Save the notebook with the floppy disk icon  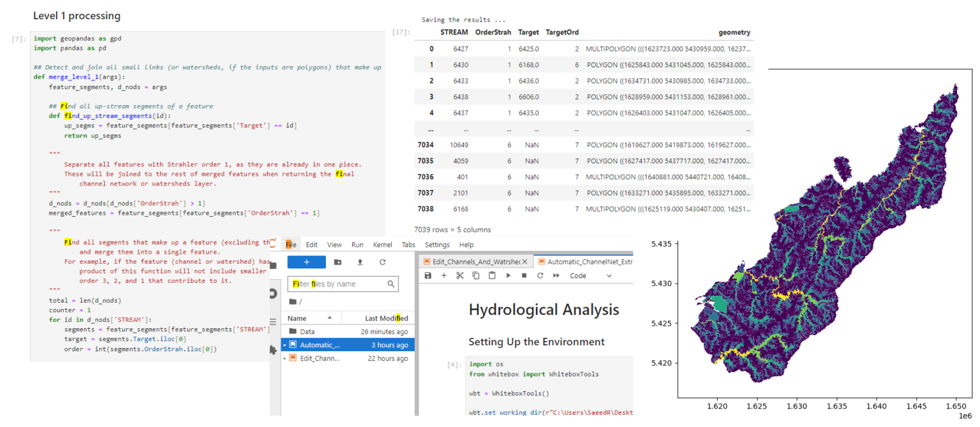(427, 276)
